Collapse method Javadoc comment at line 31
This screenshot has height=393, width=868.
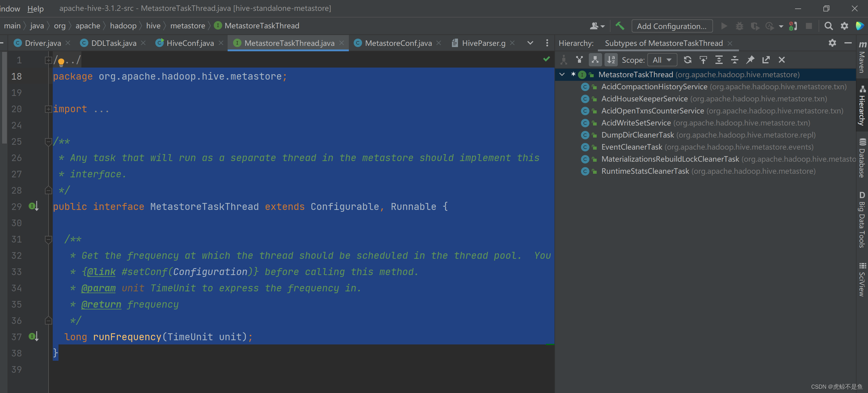coord(48,239)
